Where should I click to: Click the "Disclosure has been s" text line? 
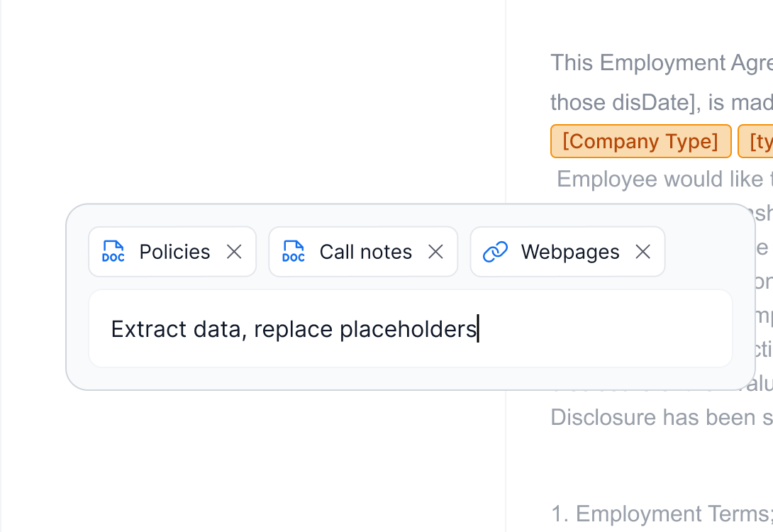pos(661,417)
